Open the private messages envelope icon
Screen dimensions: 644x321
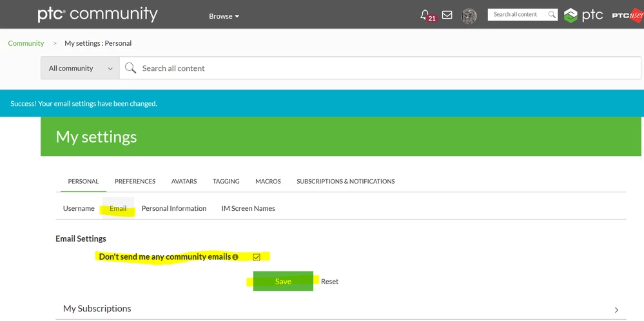[447, 15]
